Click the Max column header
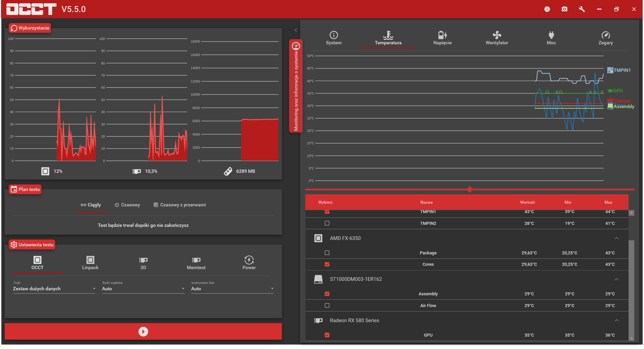The image size is (644, 349). tap(608, 202)
